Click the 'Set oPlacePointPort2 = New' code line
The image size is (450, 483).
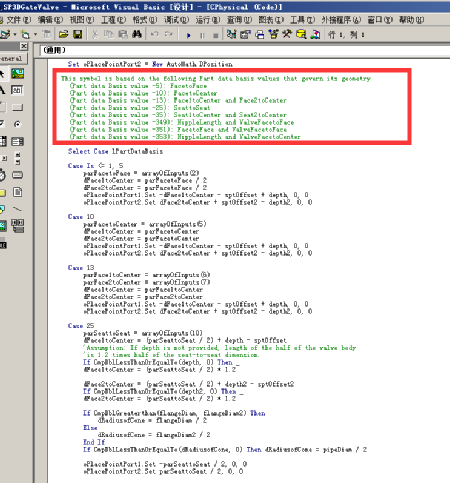pos(150,64)
